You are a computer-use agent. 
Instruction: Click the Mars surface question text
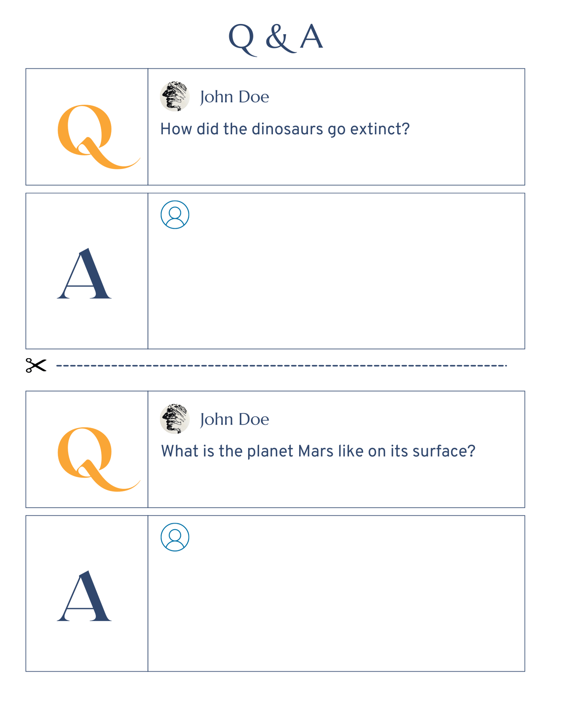318,451
